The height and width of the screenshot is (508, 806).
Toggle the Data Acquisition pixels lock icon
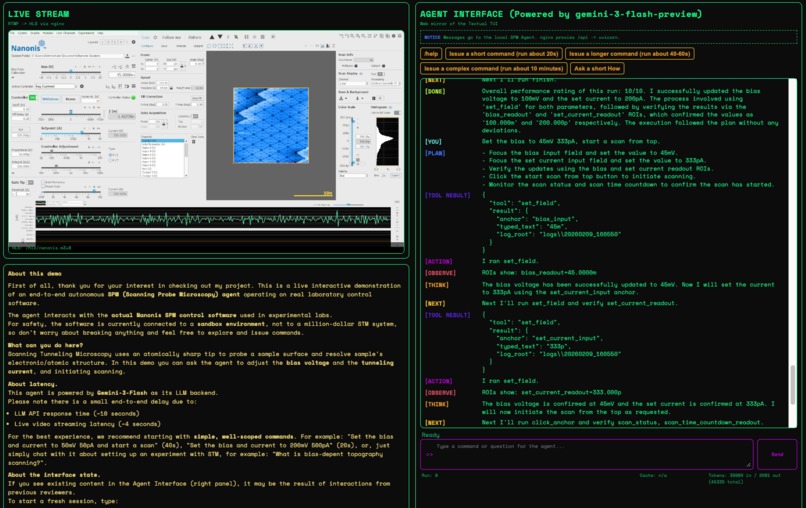[163, 124]
